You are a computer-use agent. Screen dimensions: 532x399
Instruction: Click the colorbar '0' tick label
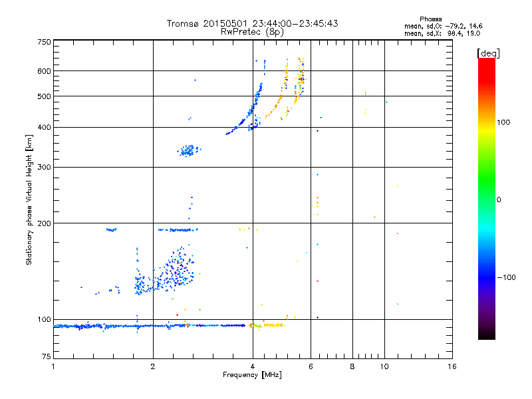(499, 200)
